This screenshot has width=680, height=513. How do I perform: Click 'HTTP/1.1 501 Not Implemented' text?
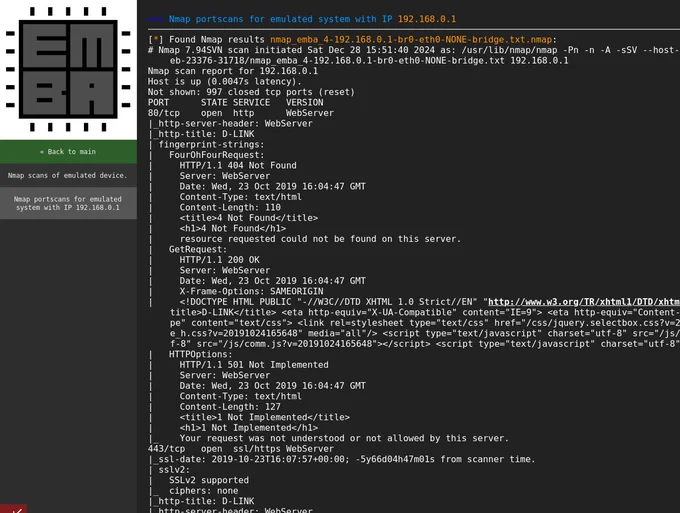254,365
